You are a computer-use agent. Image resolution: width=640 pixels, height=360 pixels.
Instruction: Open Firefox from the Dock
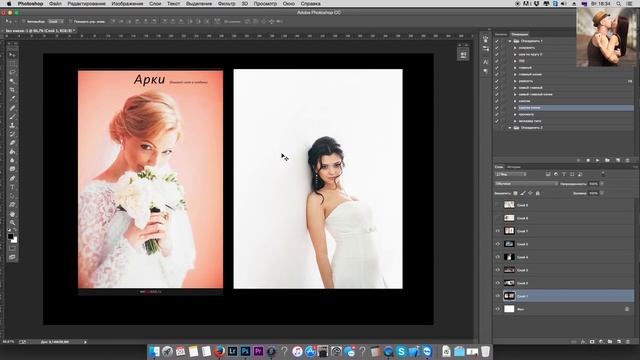point(220,351)
